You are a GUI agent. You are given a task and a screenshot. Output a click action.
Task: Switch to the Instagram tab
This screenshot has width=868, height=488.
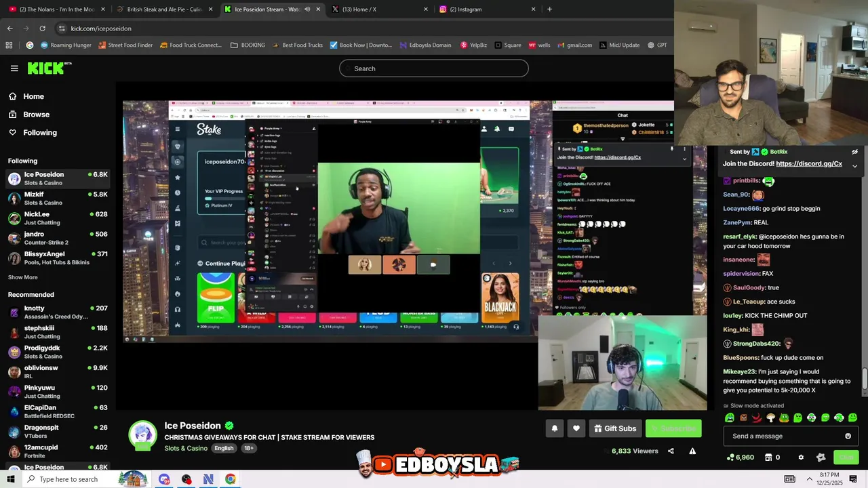pos(487,9)
